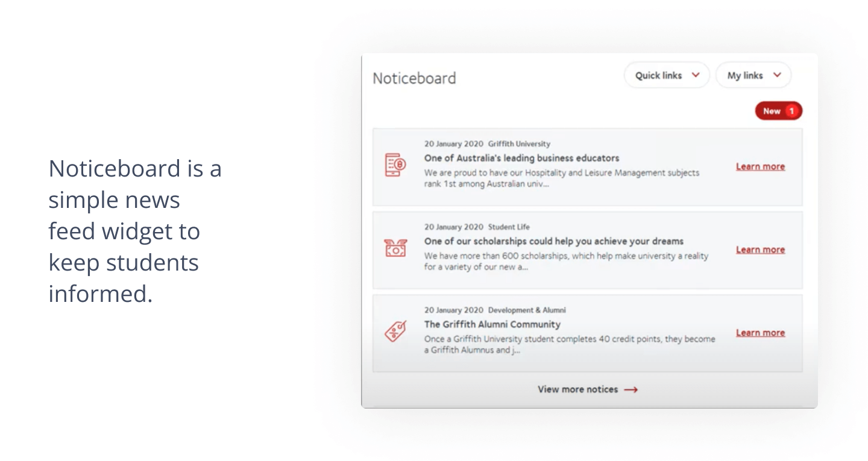Screen dimensions: 868x461
Task: Select the Development & Alumni category tag
Action: tap(527, 310)
